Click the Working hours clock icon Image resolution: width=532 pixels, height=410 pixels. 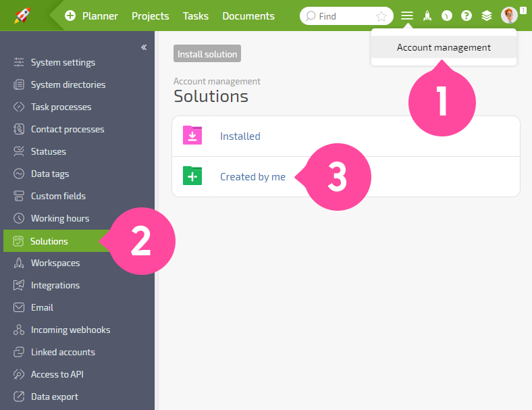click(19, 218)
